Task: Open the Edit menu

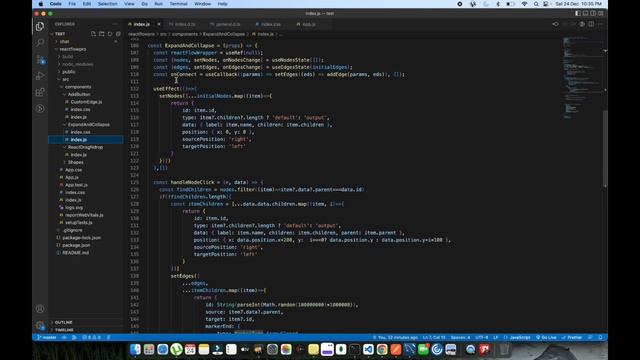Action: pos(87,4)
